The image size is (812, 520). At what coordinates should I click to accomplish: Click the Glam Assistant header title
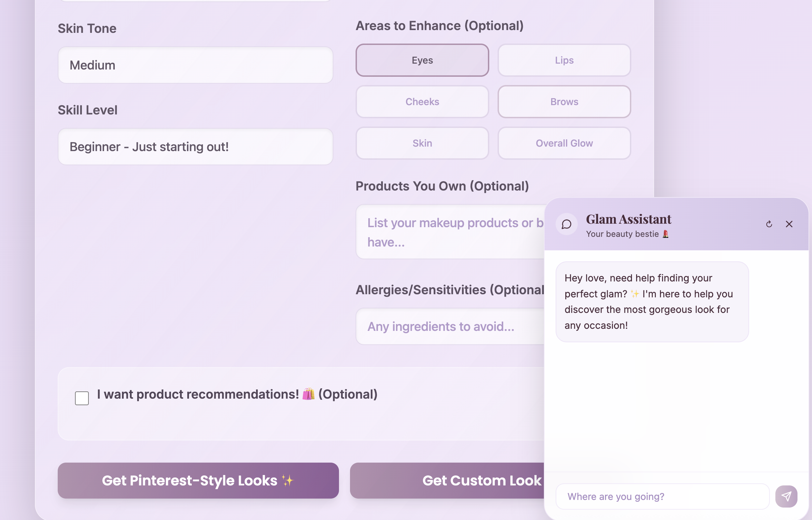[x=628, y=220]
